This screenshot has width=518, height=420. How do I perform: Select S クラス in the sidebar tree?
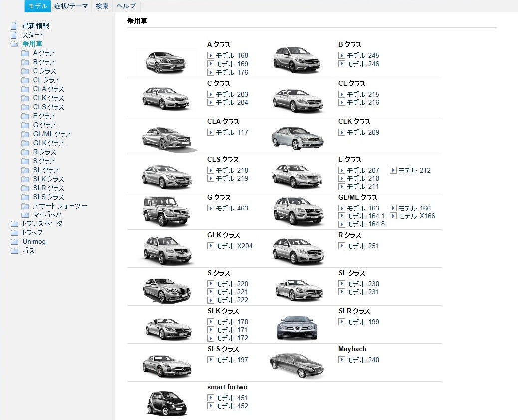click(44, 161)
